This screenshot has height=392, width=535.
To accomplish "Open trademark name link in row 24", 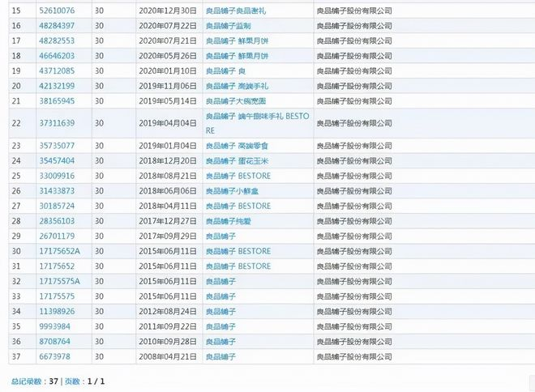I will pos(237,160).
